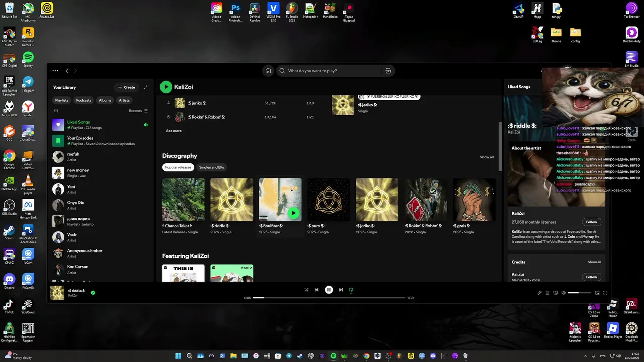
Task: Go to the previous track
Action: pyautogui.click(x=316, y=290)
